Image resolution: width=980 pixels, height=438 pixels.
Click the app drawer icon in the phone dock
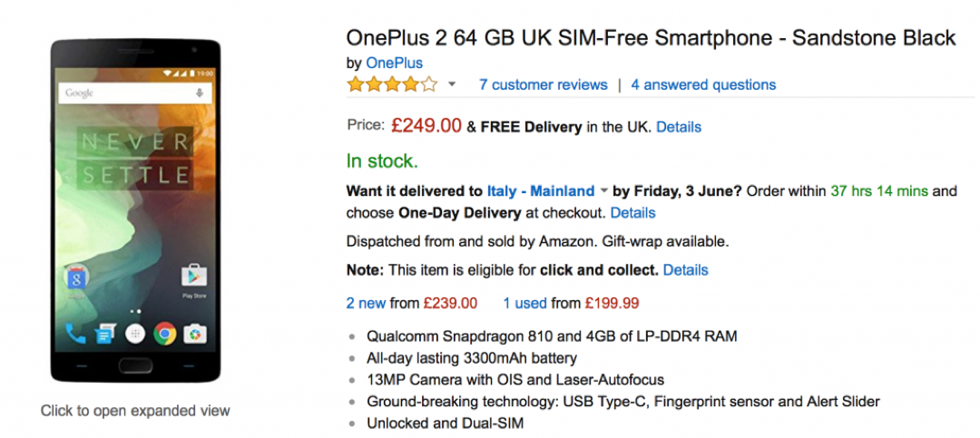135,334
